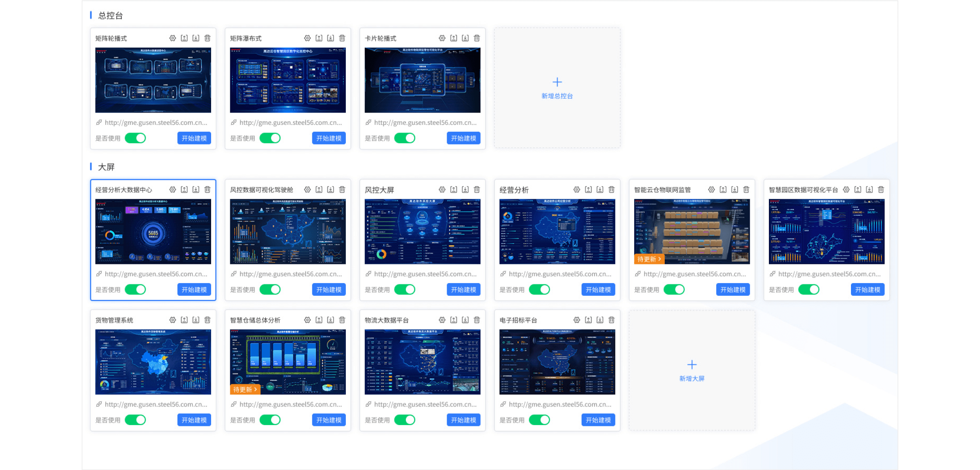Click 新增总控台 add placeholder card
The width and height of the screenshot is (980, 470).
(x=557, y=88)
